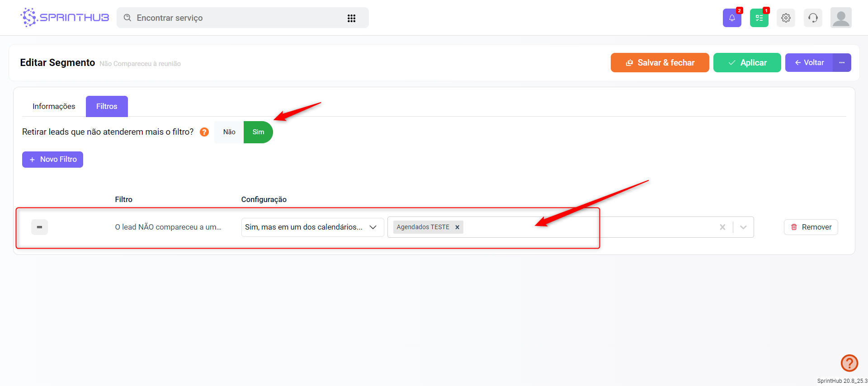Open the floating help circle icon at bottom right
The width and height of the screenshot is (868, 386).
[x=849, y=362]
